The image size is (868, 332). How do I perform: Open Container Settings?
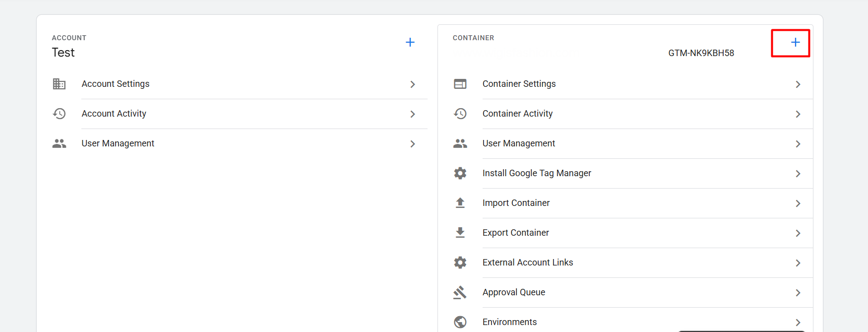pyautogui.click(x=519, y=84)
